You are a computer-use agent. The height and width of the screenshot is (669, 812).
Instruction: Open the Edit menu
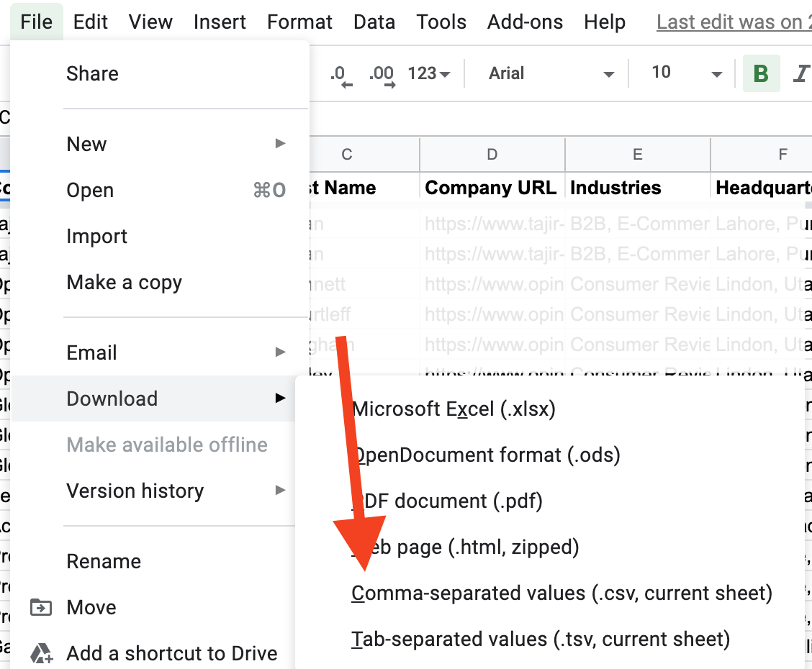click(x=91, y=22)
